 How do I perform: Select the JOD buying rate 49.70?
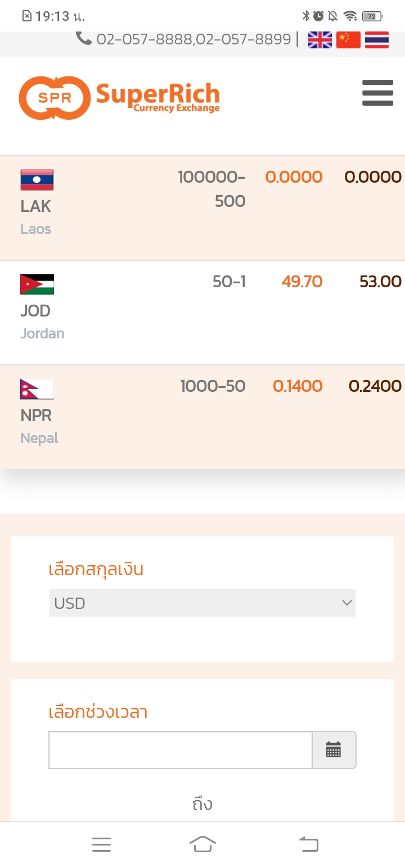click(302, 281)
